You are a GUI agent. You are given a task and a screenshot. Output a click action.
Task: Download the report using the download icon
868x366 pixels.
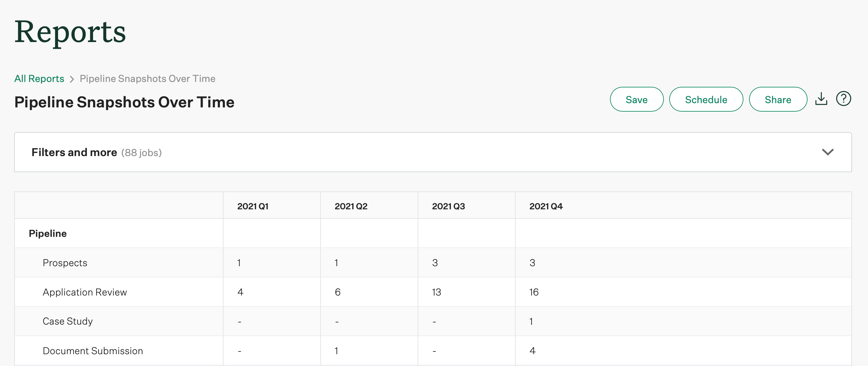(x=821, y=99)
